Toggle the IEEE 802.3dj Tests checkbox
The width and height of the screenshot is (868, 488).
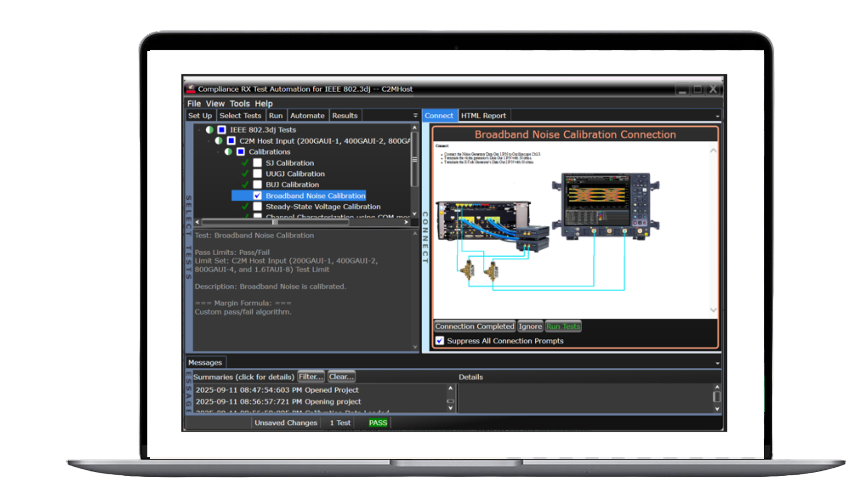coord(222,130)
